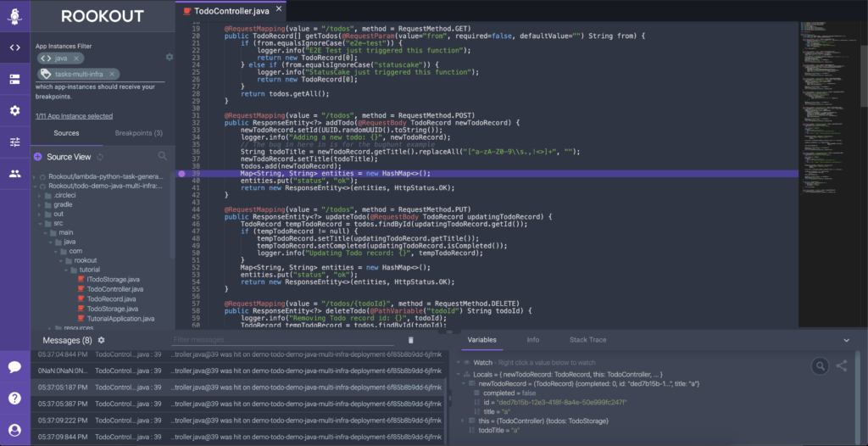Click the Locals tree icon
The image size is (868, 446).
point(467,375)
